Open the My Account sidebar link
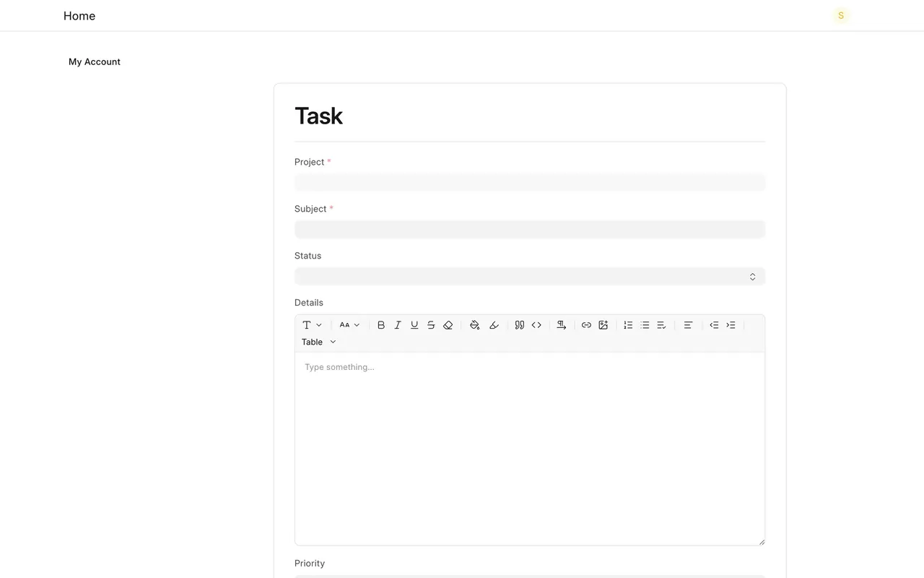 pyautogui.click(x=95, y=62)
